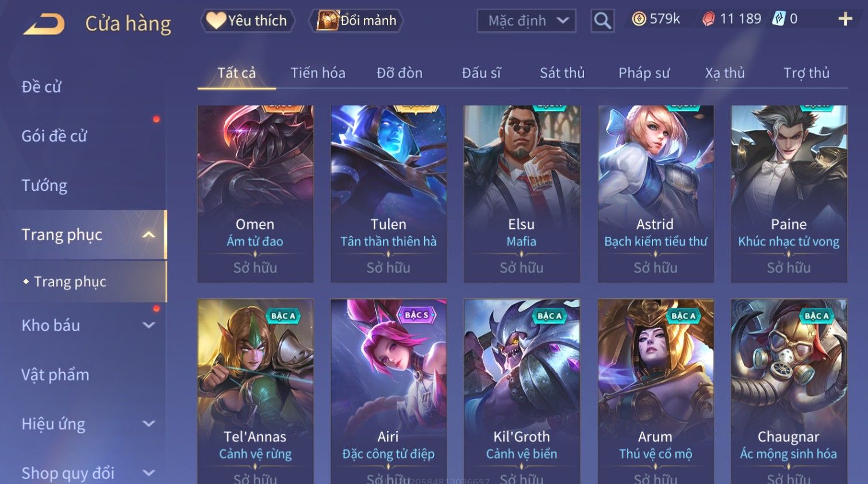Viewport: 868px width, 484px height.
Task: Go back using the golden arrow icon
Action: [43, 24]
